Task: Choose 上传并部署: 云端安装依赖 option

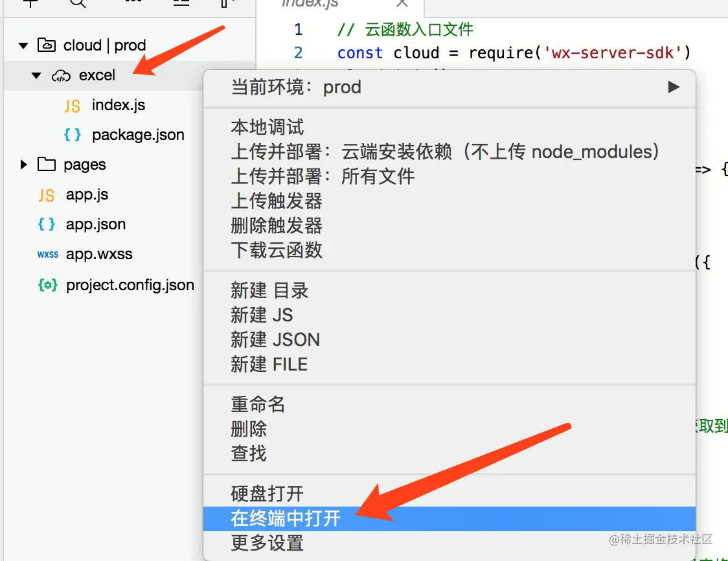Action: [x=449, y=152]
